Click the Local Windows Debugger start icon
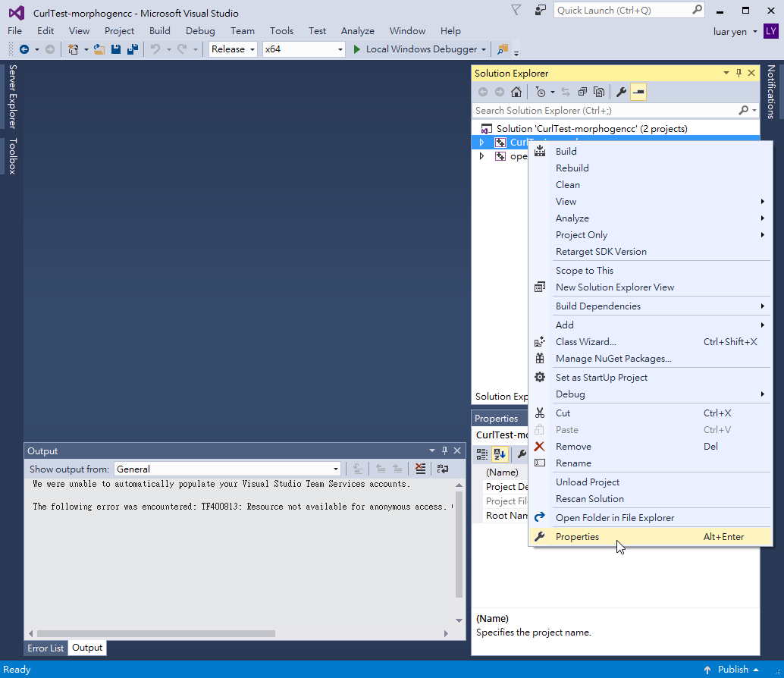The height and width of the screenshot is (678, 784). point(356,49)
